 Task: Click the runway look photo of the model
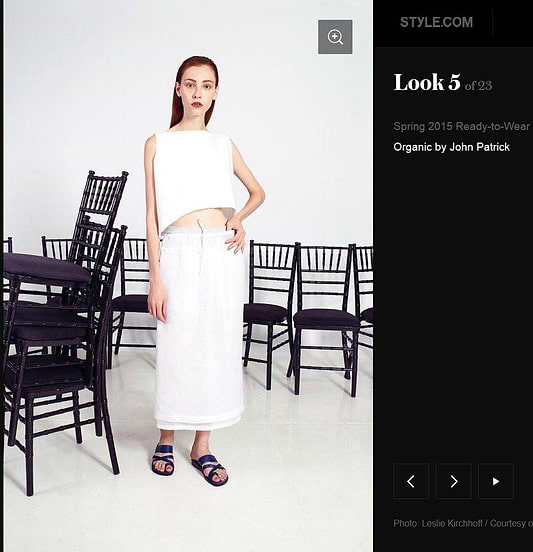188,276
